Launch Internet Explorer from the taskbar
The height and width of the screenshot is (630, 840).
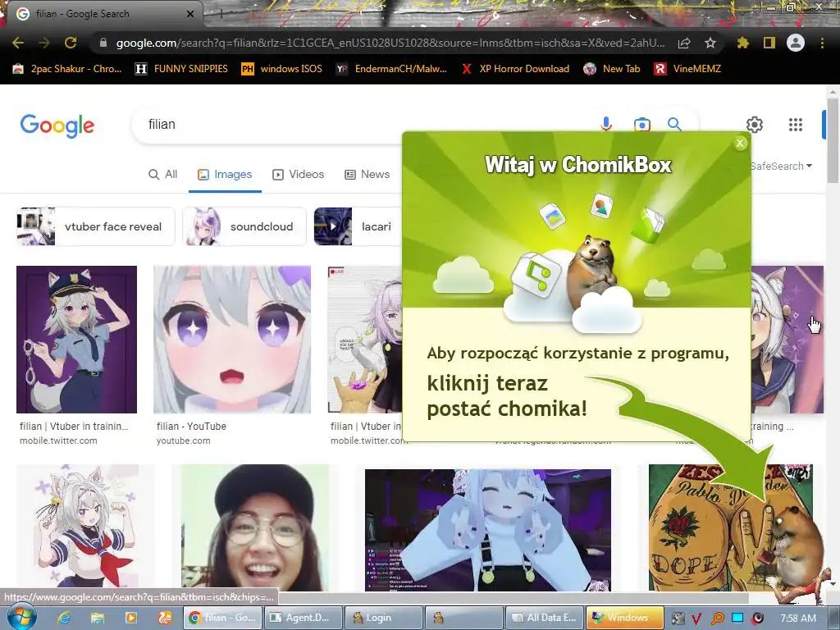click(x=65, y=618)
